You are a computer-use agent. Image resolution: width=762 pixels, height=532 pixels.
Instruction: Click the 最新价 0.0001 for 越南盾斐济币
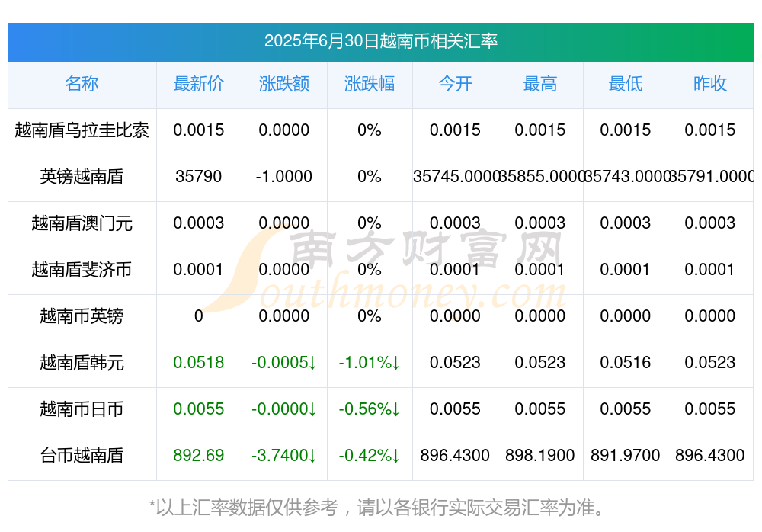pos(198,269)
